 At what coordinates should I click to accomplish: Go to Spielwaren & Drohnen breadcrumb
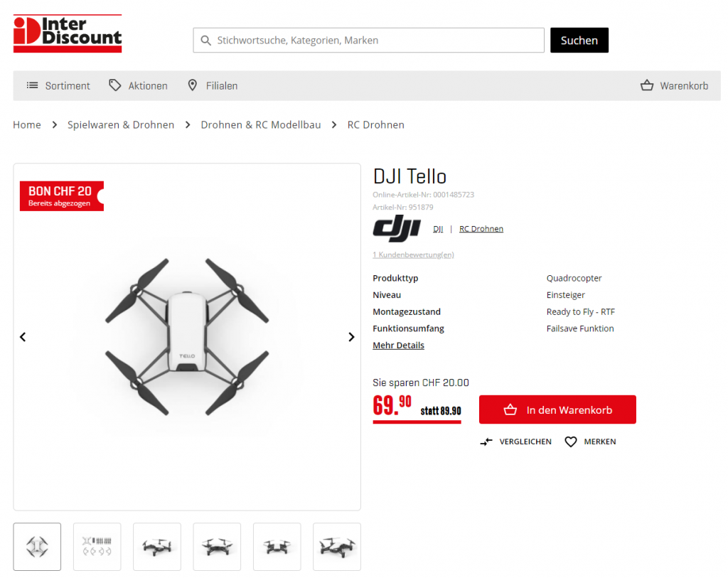coord(121,125)
